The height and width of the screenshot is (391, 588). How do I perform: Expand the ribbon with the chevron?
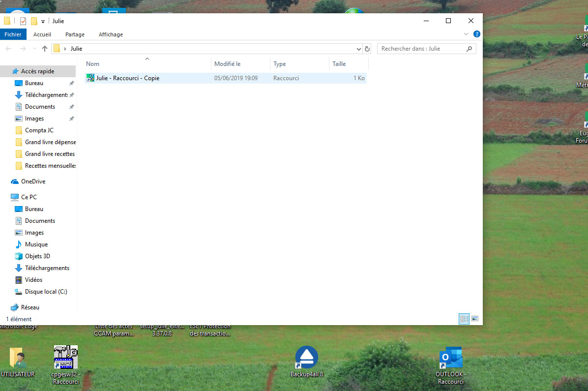tap(466, 34)
